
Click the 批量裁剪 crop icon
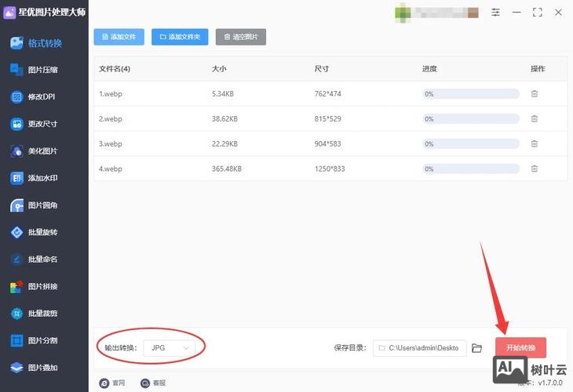(16, 313)
